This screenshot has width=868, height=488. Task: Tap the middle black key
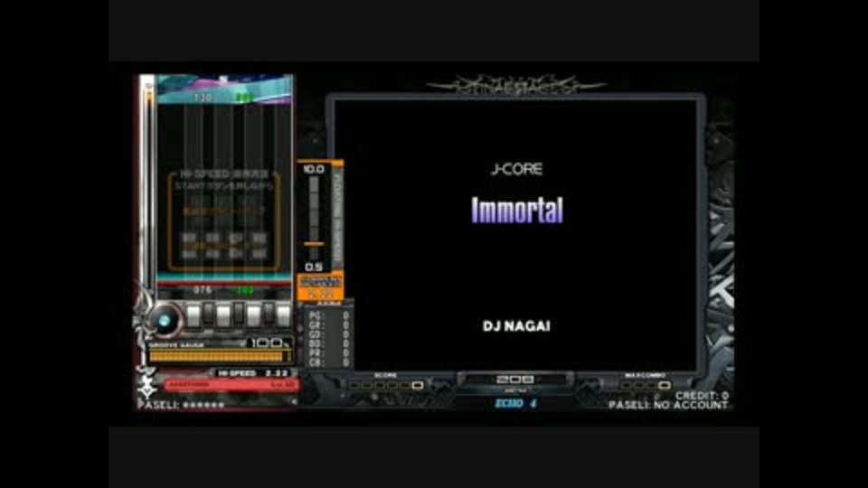[x=238, y=314]
